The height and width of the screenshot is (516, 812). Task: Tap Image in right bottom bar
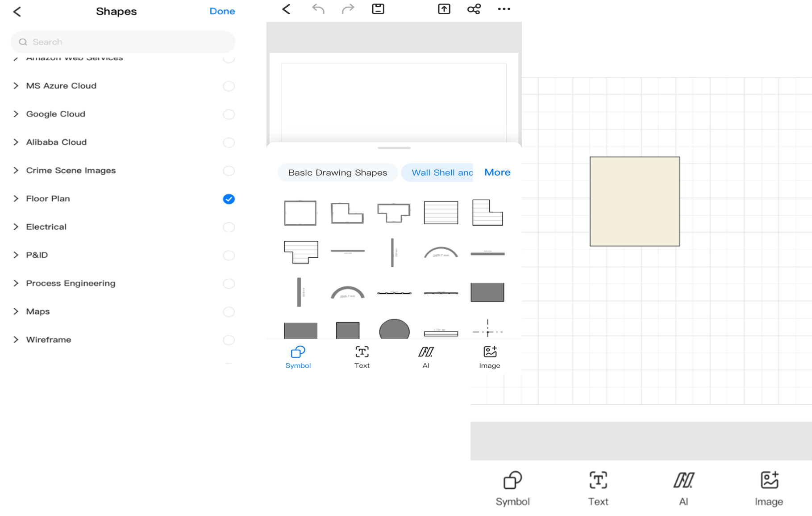pos(769,488)
